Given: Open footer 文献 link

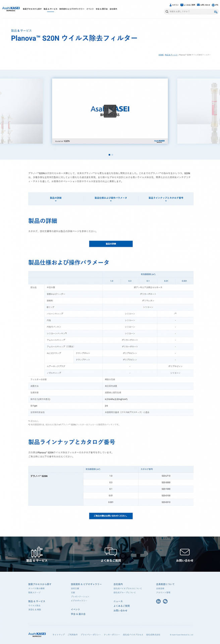Looking at the screenshot, I should coord(73,593).
